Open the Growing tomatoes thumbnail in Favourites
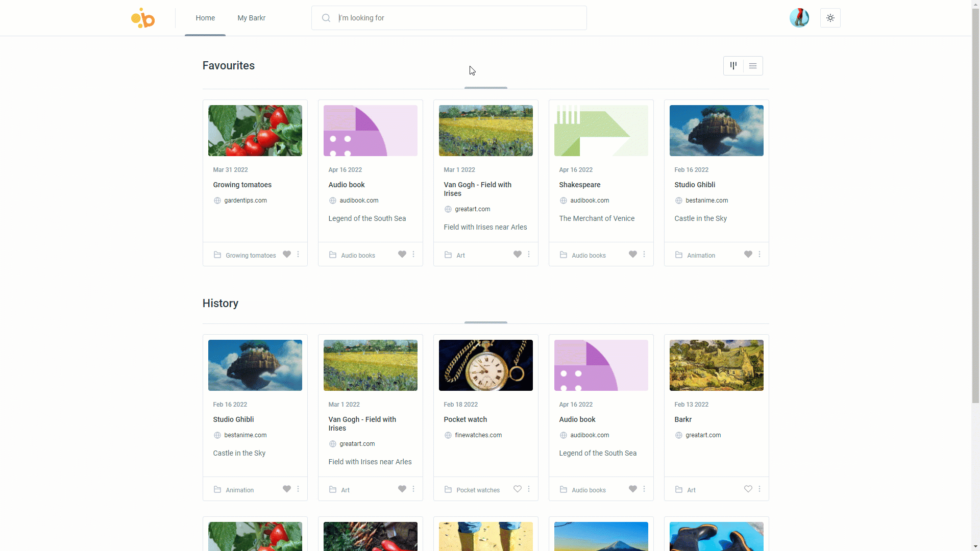Viewport: 980px width, 551px height. 255,131
